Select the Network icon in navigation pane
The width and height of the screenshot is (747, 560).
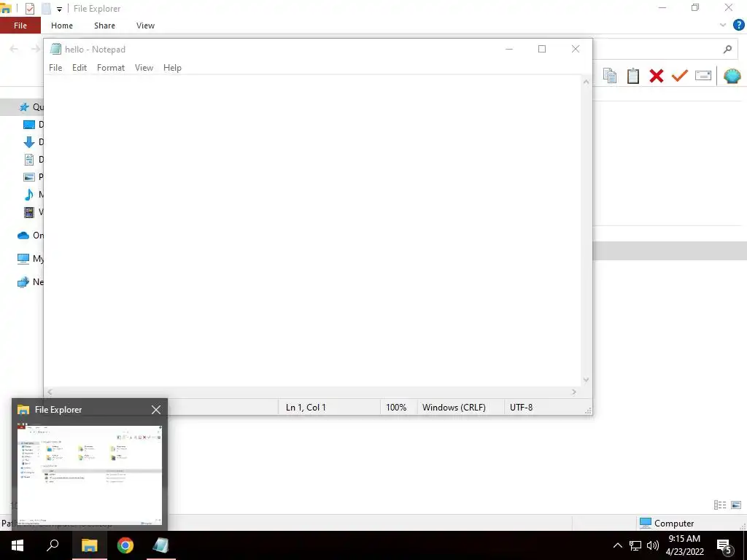[x=23, y=282]
